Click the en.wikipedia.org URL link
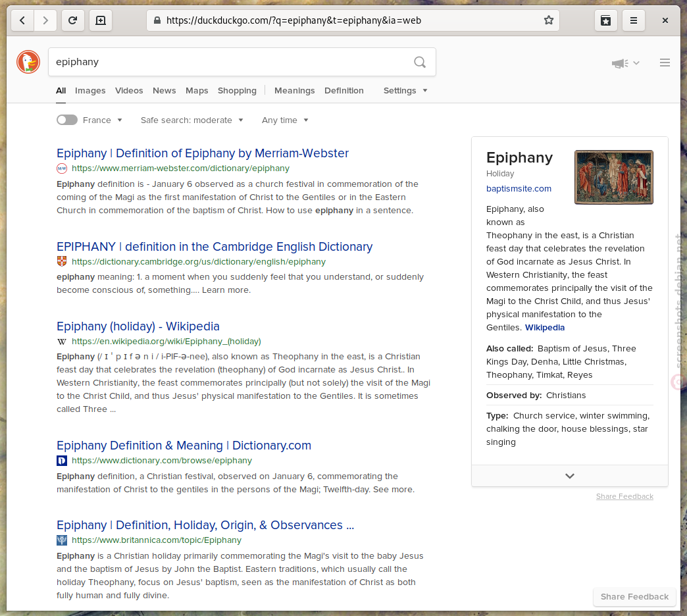Image resolution: width=687 pixels, height=616 pixels. (166, 342)
